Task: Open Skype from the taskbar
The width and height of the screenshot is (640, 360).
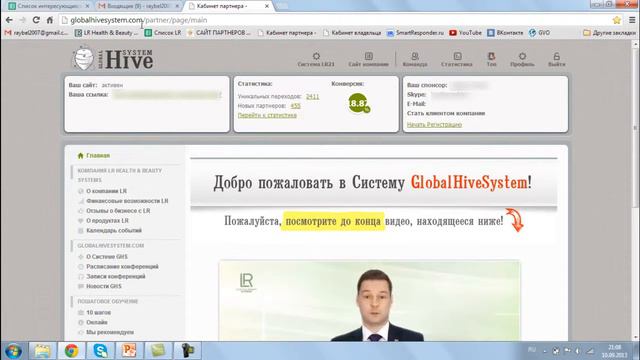Action: [100, 351]
